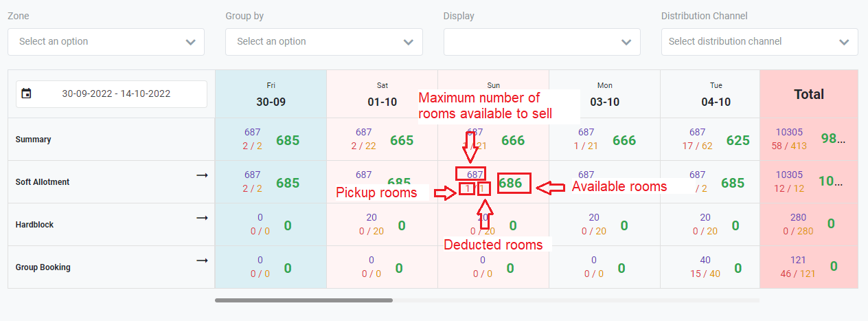Click Summary available rooms 685 on Friday
The width and height of the screenshot is (868, 321).
click(288, 140)
